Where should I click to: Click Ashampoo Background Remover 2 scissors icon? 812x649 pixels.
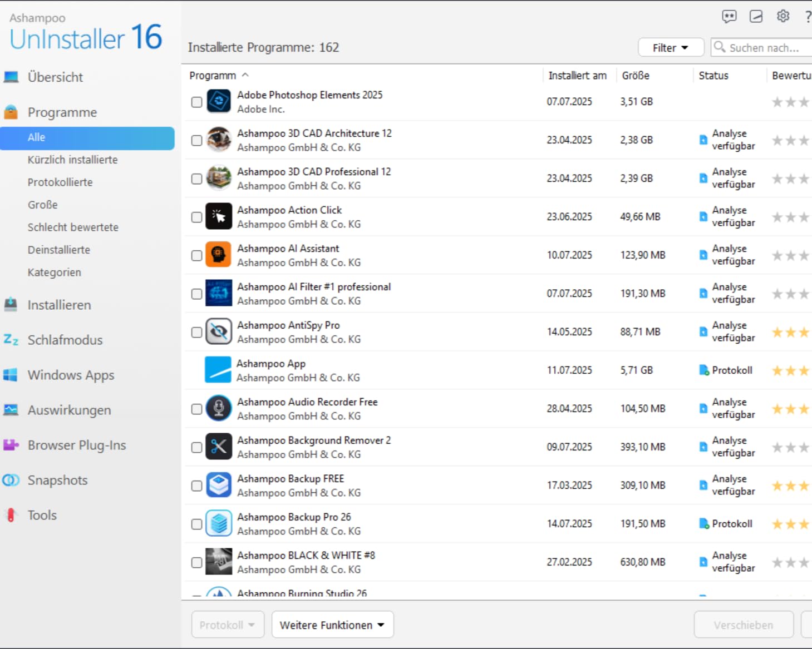(219, 447)
